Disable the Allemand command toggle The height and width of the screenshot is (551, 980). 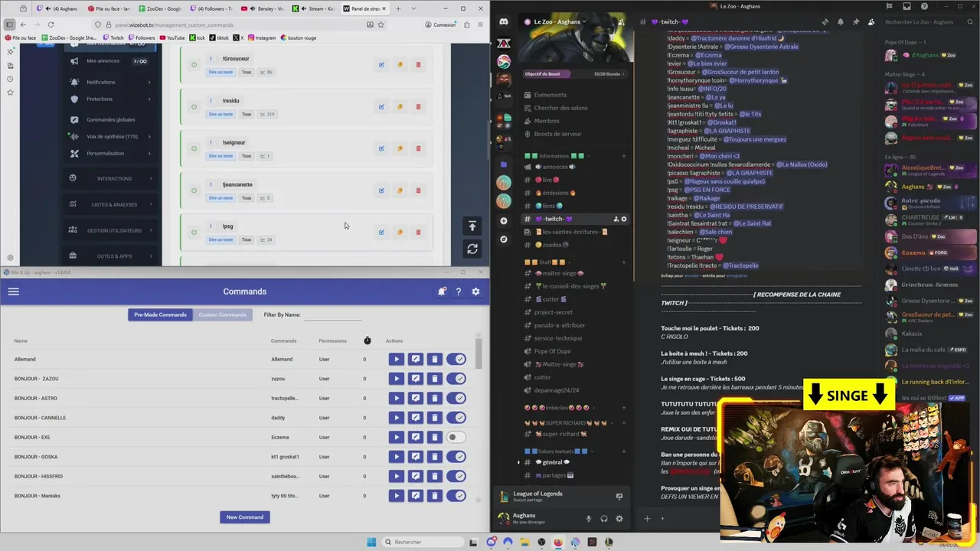pos(456,359)
